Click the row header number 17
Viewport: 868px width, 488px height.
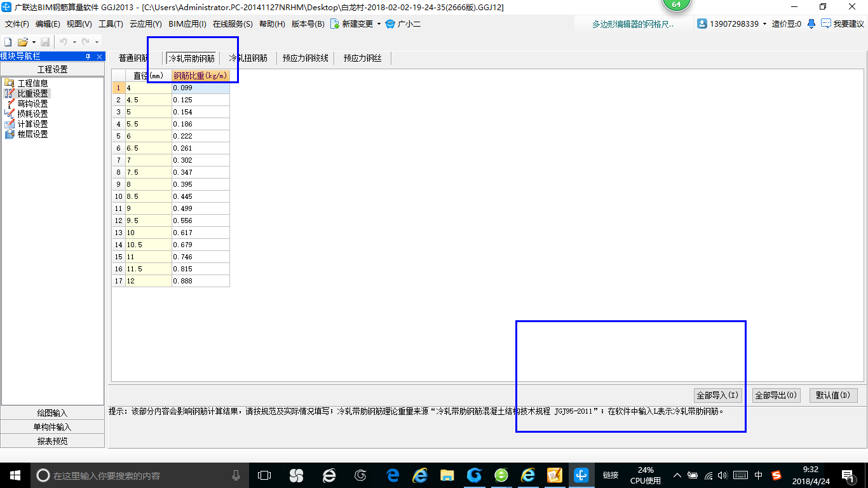(x=119, y=281)
